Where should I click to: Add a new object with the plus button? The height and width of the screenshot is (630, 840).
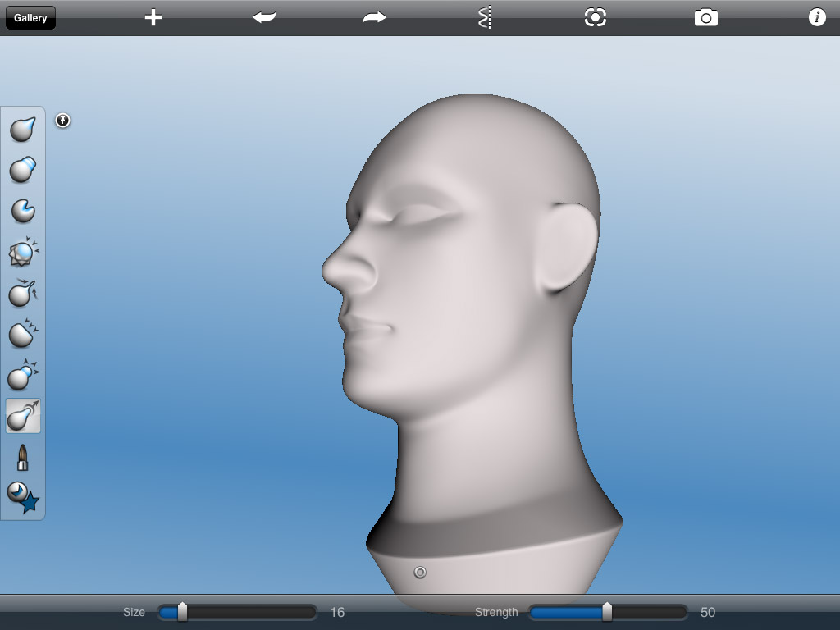point(153,17)
